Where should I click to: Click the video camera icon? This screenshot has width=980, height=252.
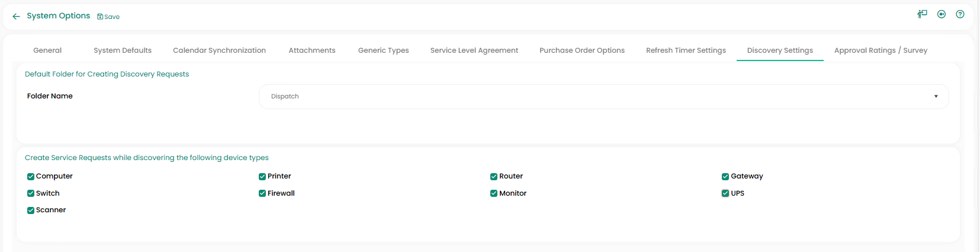point(942,14)
